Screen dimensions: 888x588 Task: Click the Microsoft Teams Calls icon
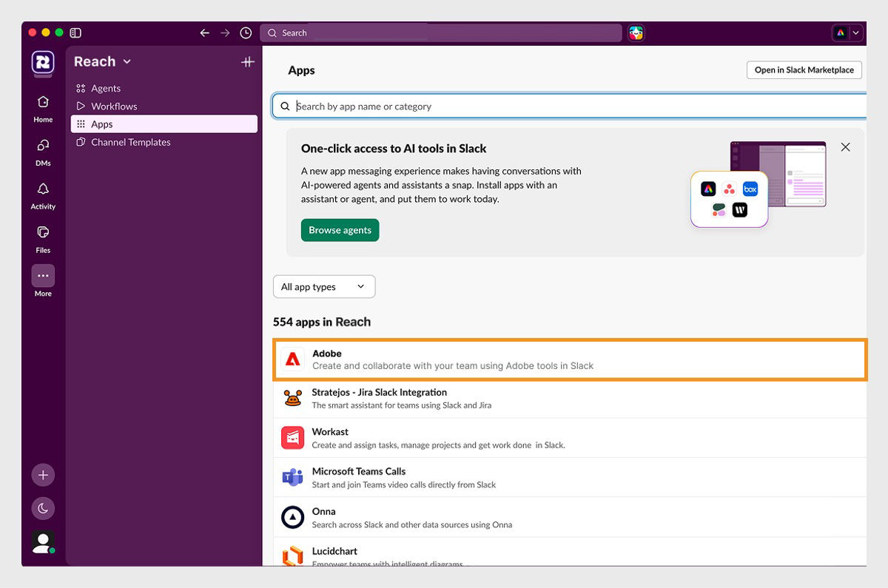pyautogui.click(x=293, y=478)
